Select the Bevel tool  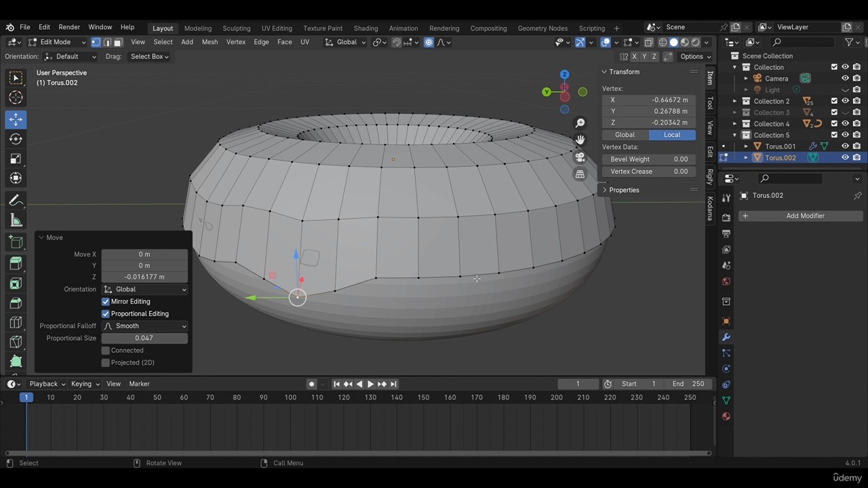[16, 303]
